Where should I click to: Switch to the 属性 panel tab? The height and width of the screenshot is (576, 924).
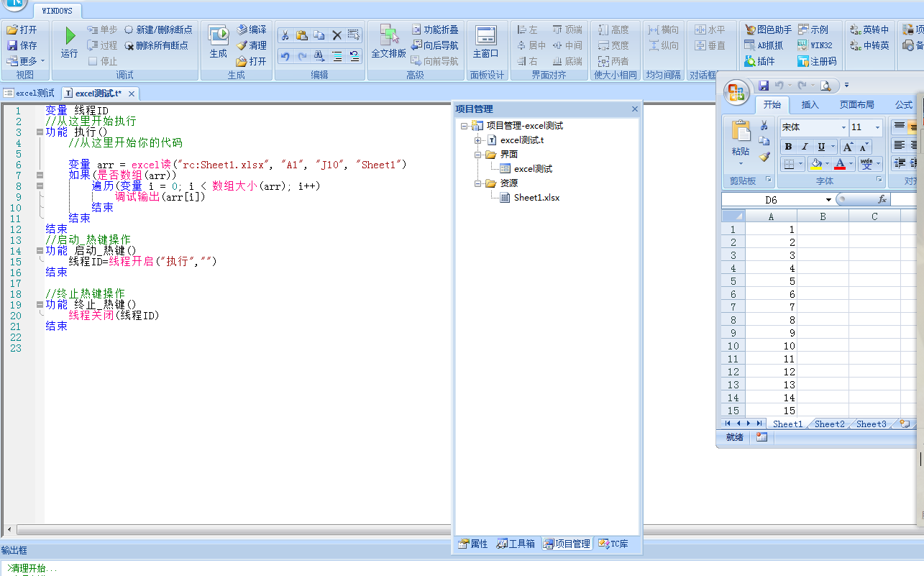click(473, 544)
